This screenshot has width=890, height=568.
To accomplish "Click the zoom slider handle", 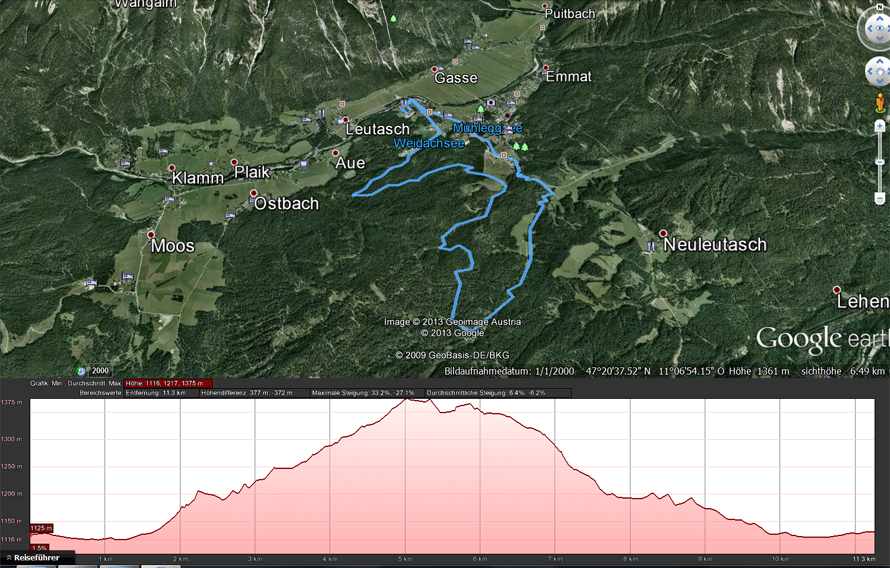I will coord(880,162).
